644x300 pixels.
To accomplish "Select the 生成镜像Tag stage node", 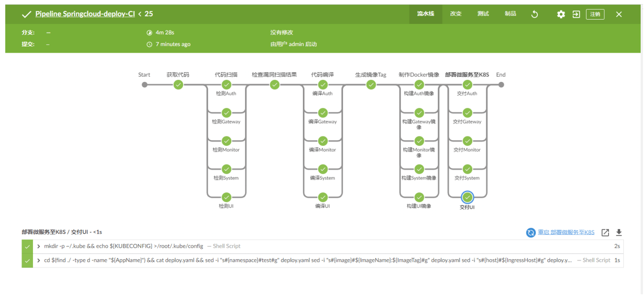I will click(x=371, y=85).
